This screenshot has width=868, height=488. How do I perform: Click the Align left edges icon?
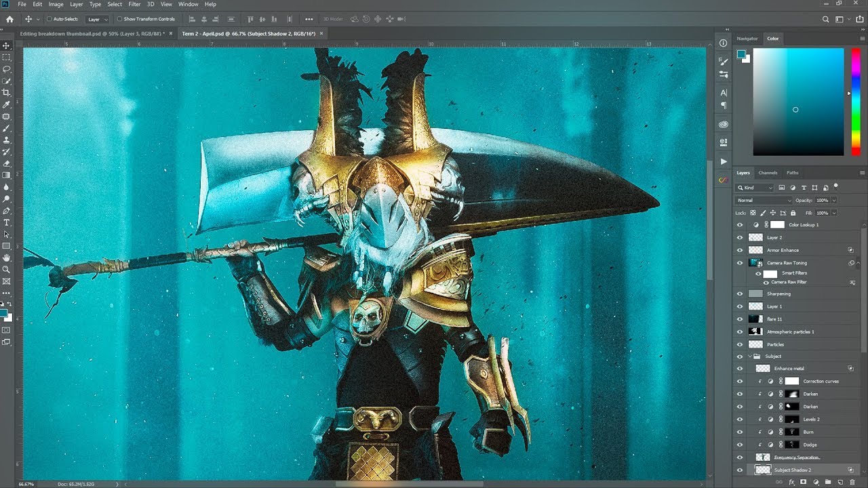(193, 19)
